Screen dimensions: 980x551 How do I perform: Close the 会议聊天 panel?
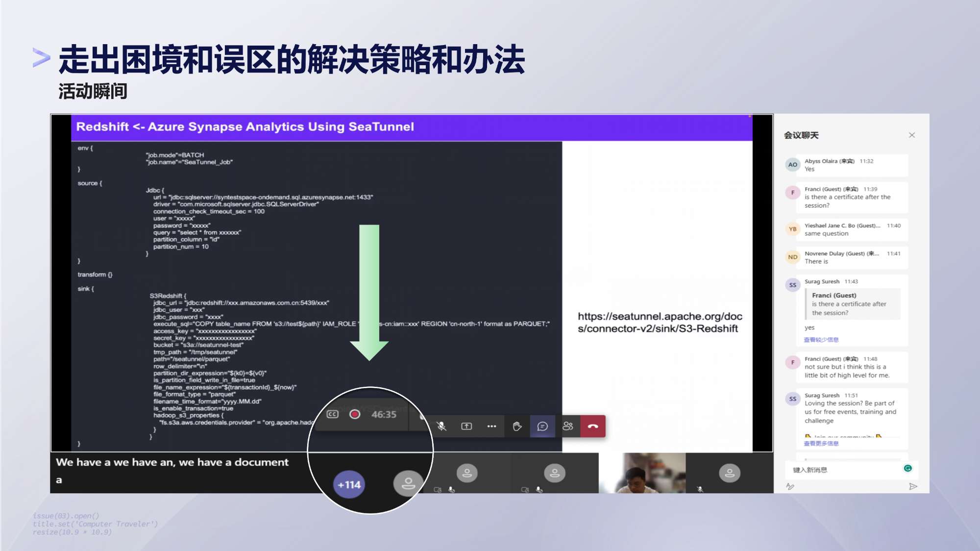tap(912, 135)
